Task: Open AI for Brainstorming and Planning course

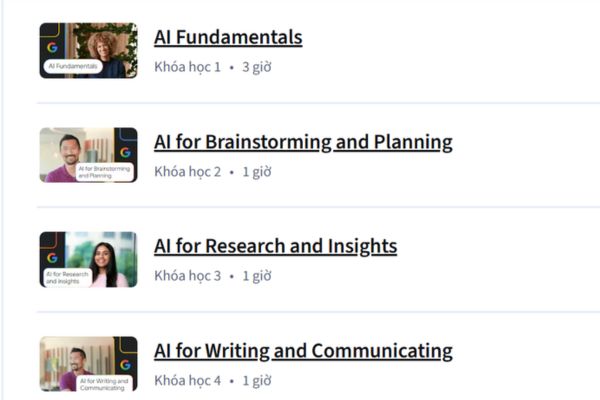Action: (303, 142)
